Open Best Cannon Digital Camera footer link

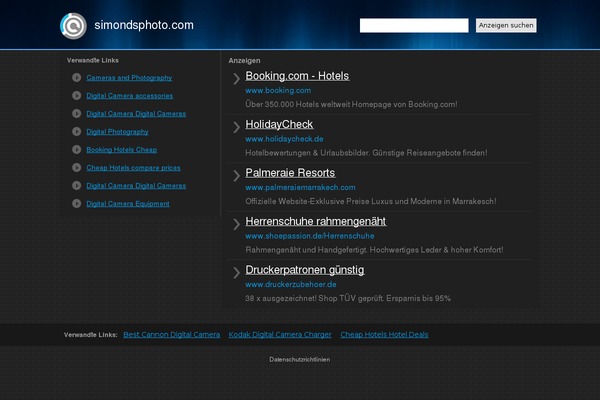coord(171,335)
